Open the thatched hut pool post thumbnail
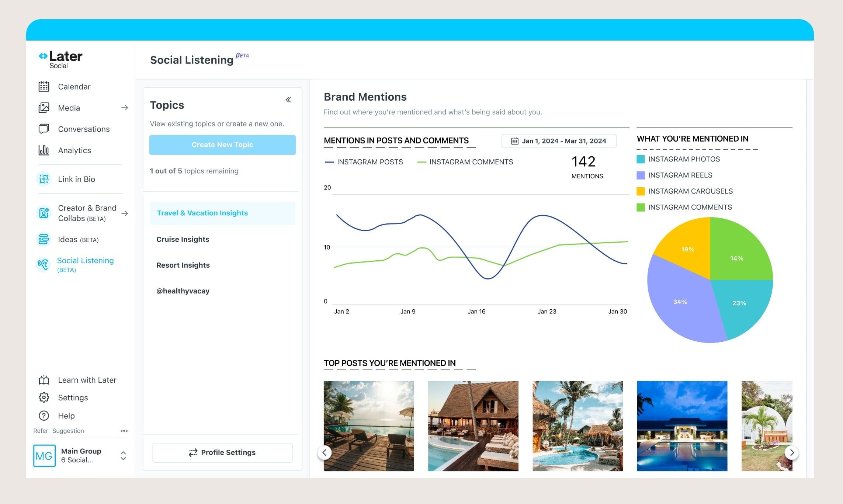Screen dimensions: 843x504 tap(473, 426)
